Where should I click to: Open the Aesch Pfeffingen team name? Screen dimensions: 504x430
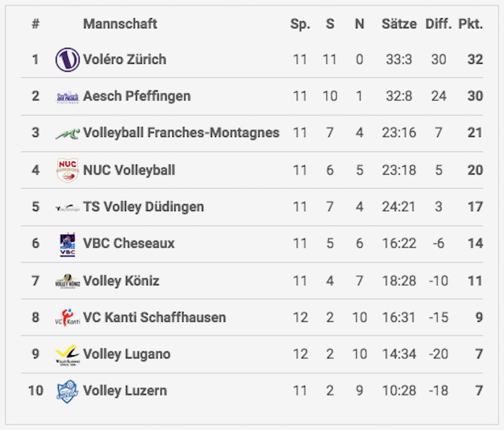(x=137, y=96)
